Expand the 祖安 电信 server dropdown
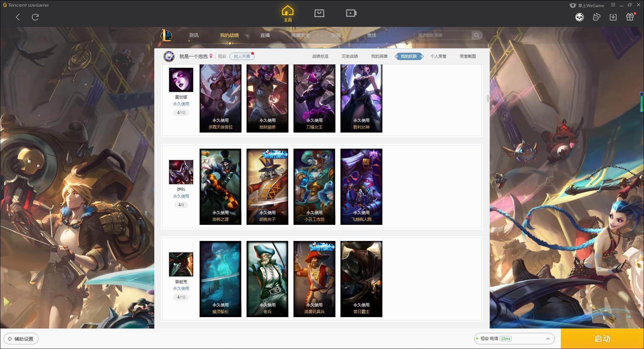 (514, 339)
